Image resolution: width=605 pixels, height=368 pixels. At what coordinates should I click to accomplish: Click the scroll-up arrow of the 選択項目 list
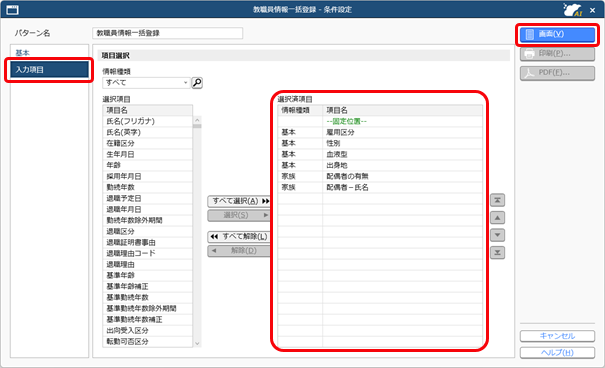197,120
